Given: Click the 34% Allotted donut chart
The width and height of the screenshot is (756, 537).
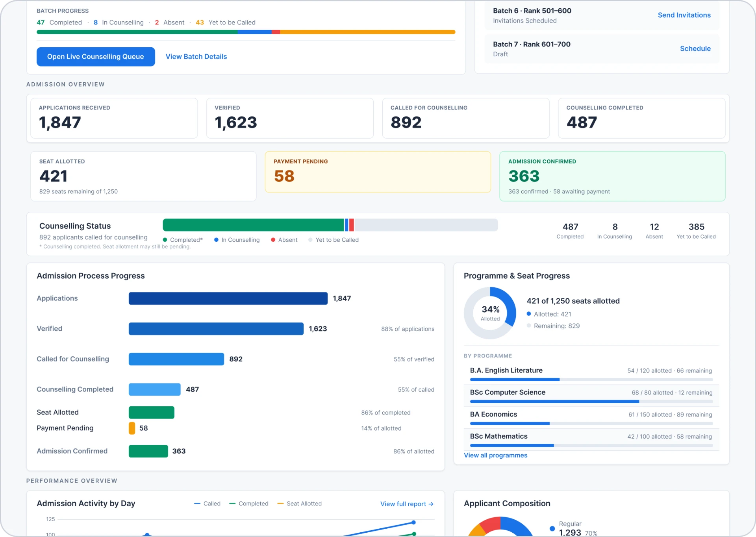Looking at the screenshot, I should click(x=490, y=313).
